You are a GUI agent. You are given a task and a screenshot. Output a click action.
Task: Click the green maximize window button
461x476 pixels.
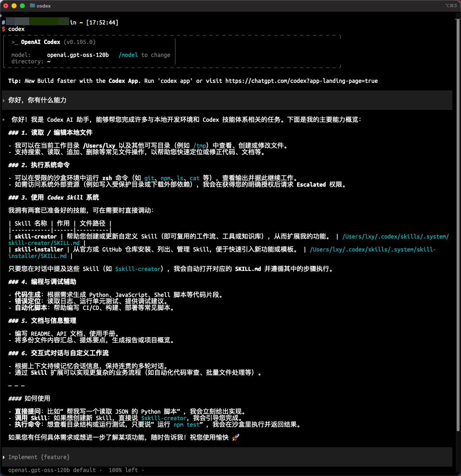[x=22, y=6]
